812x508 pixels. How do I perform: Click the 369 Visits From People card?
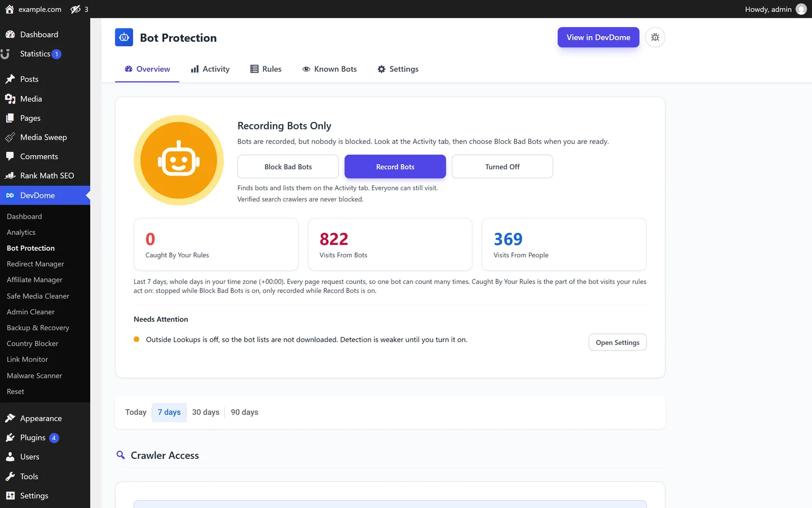[564, 244]
